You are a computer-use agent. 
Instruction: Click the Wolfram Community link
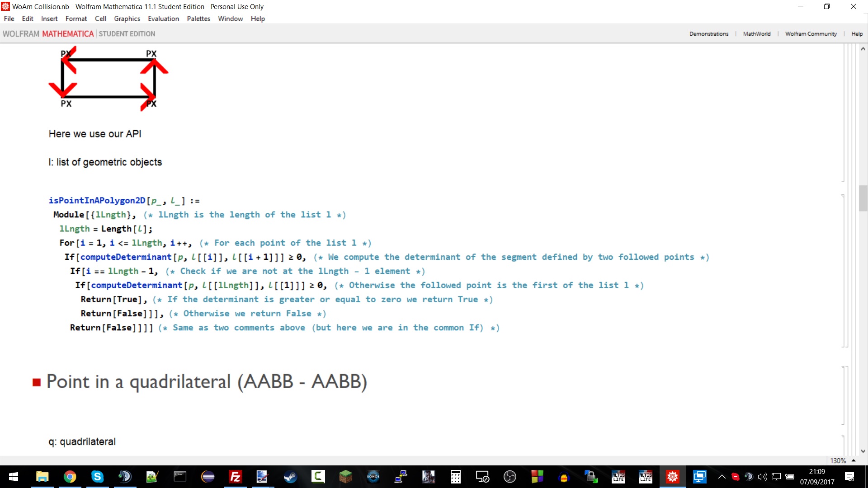coord(811,34)
